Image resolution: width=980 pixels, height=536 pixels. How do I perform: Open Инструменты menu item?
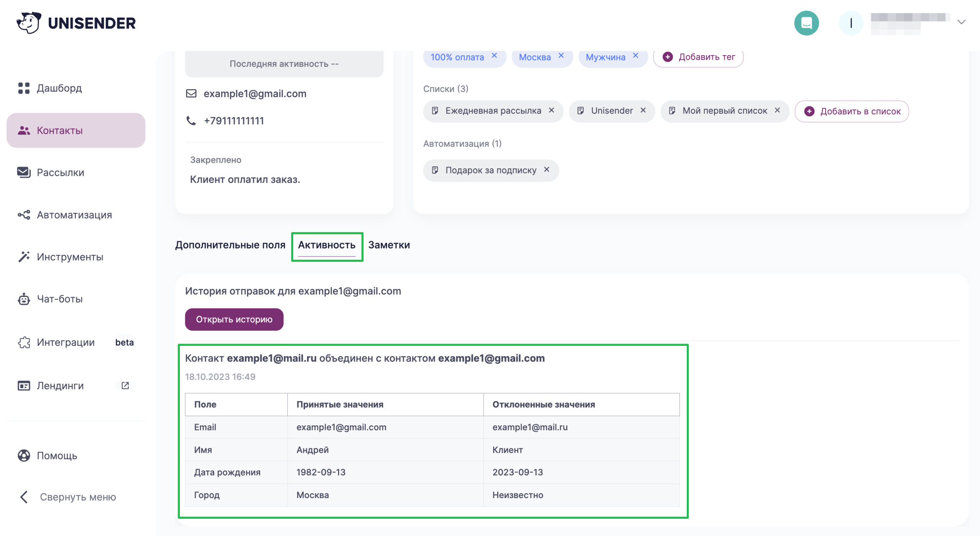[x=70, y=257]
